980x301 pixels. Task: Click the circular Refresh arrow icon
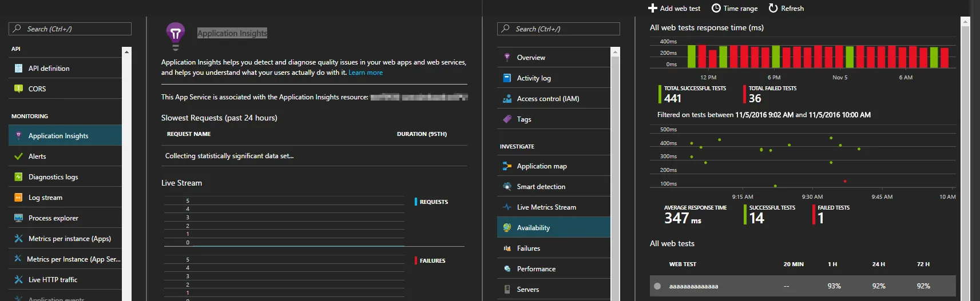[773, 8]
